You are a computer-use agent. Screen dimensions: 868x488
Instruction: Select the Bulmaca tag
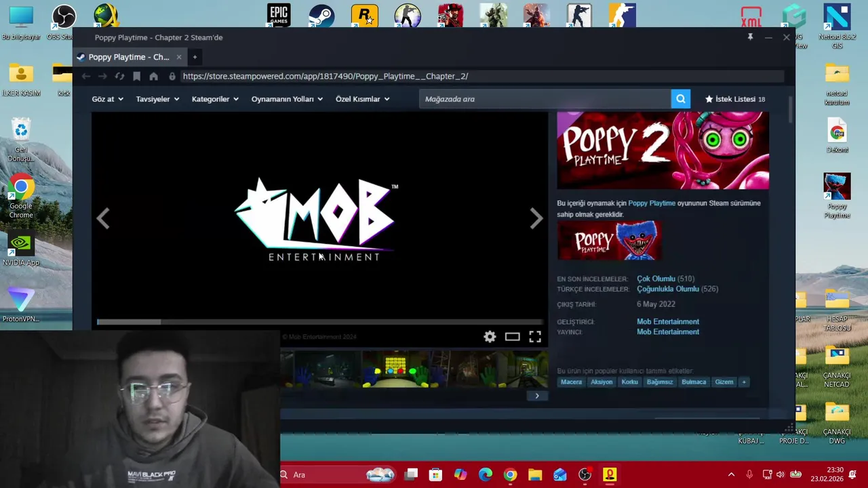[694, 382]
